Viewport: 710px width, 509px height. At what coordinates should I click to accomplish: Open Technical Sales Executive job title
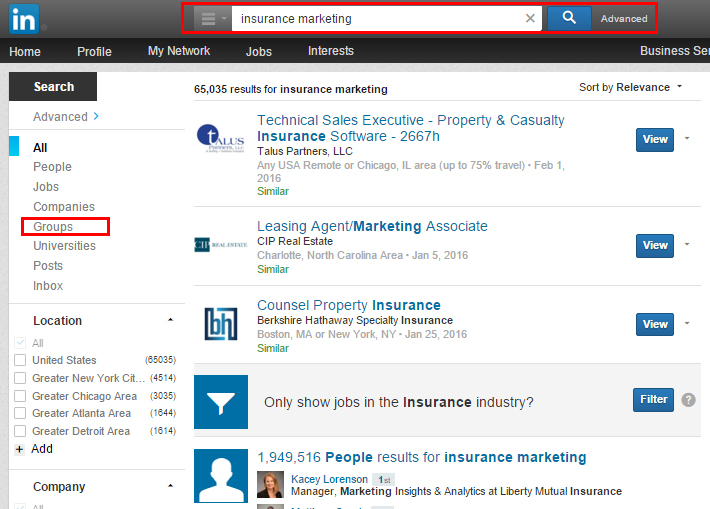coord(410,128)
